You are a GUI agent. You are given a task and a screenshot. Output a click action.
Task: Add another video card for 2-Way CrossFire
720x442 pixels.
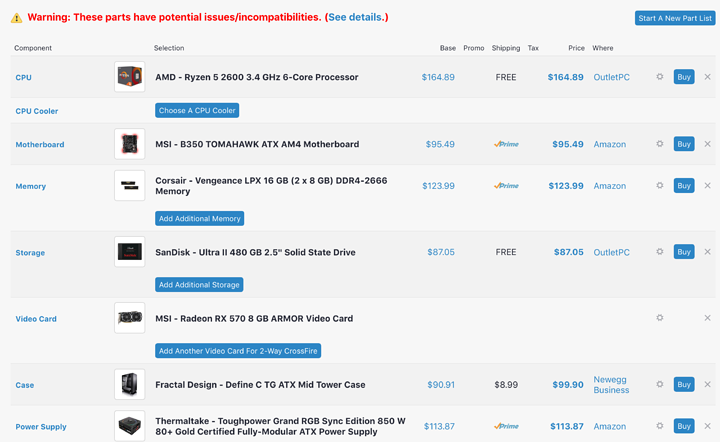click(x=238, y=351)
